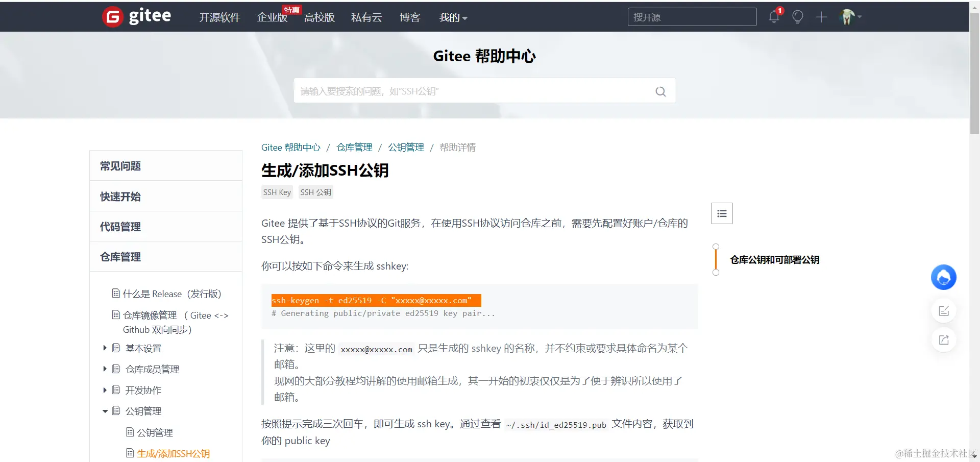Click document icon next to 仓库成员管理
The width and height of the screenshot is (980, 462).
(x=116, y=369)
